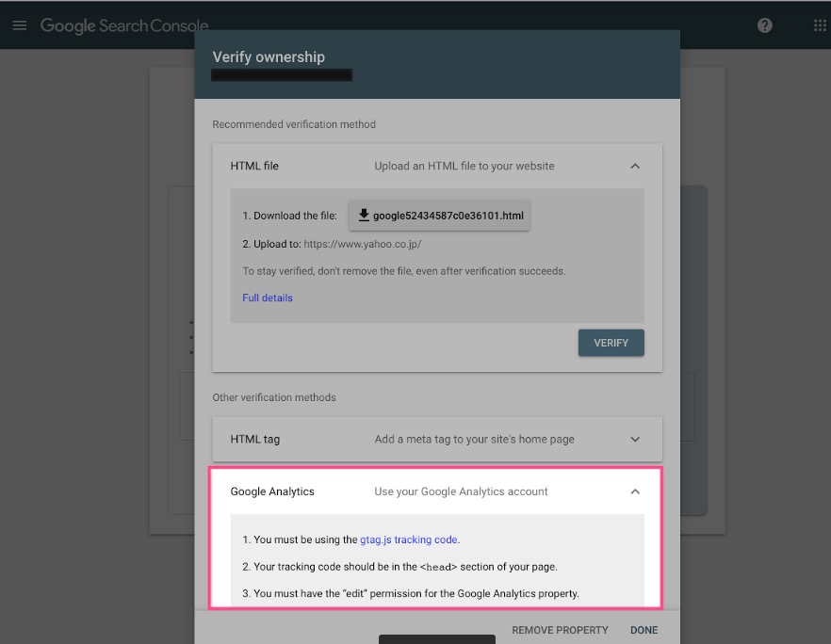This screenshot has width=831, height=644.
Task: Click the 'To stay verified' note text
Action: coord(404,271)
